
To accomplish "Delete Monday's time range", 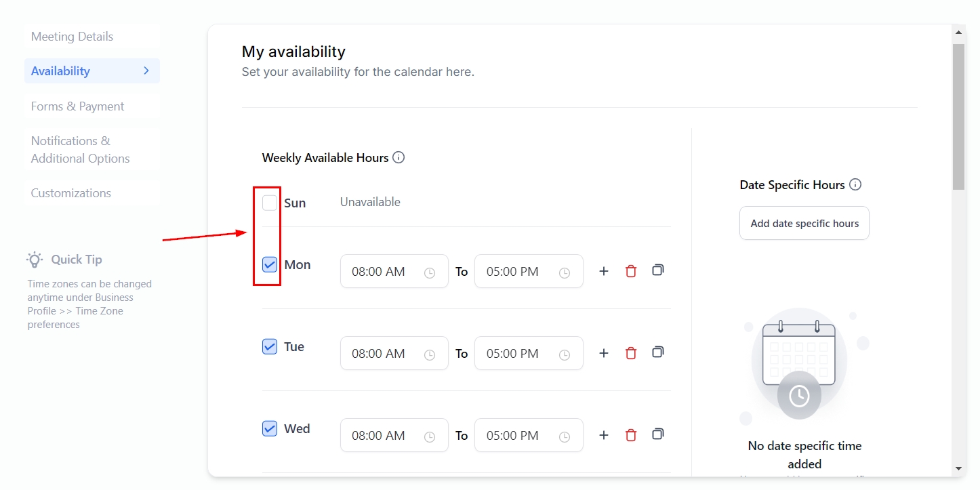I will pyautogui.click(x=631, y=272).
